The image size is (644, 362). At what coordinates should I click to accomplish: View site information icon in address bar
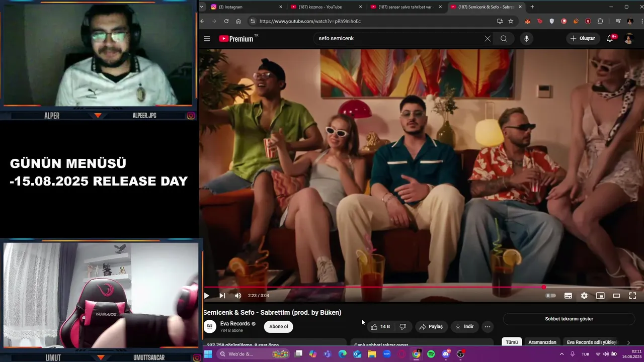click(x=253, y=21)
